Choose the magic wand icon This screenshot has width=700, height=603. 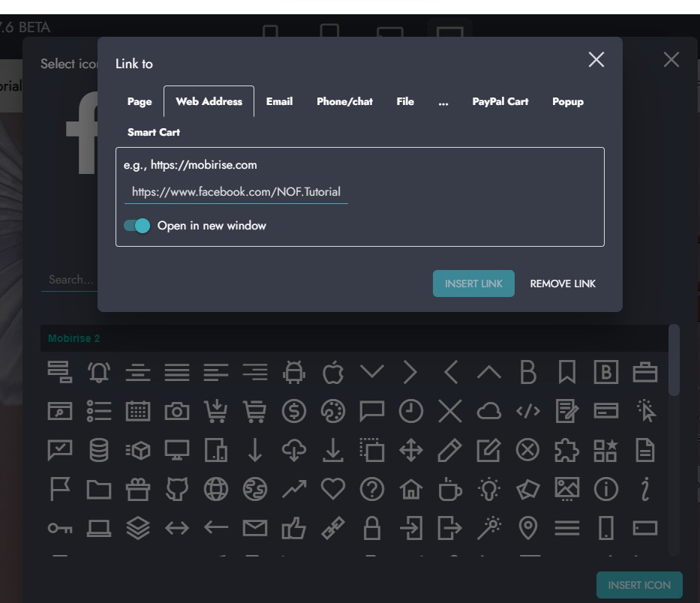pyautogui.click(x=489, y=529)
